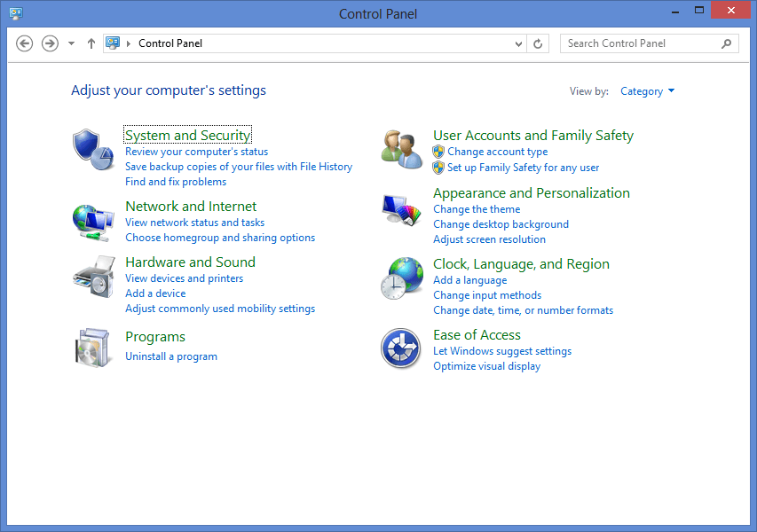Open Set up Family Safety for any user
The width and height of the screenshot is (757, 532).
524,168
